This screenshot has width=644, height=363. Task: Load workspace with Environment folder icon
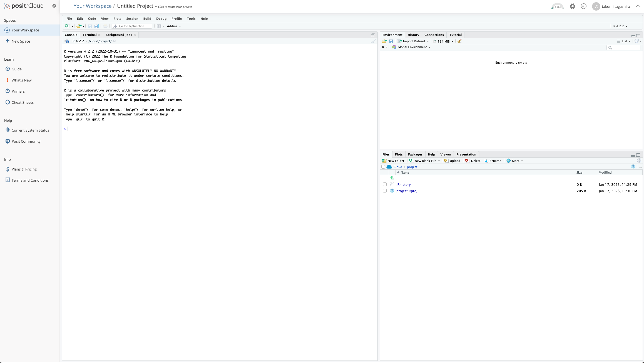[x=384, y=41]
